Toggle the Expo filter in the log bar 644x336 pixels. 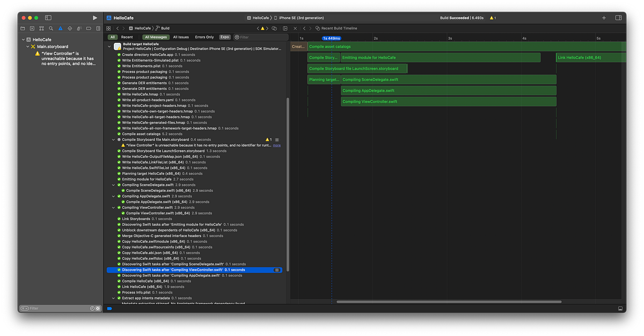(225, 37)
